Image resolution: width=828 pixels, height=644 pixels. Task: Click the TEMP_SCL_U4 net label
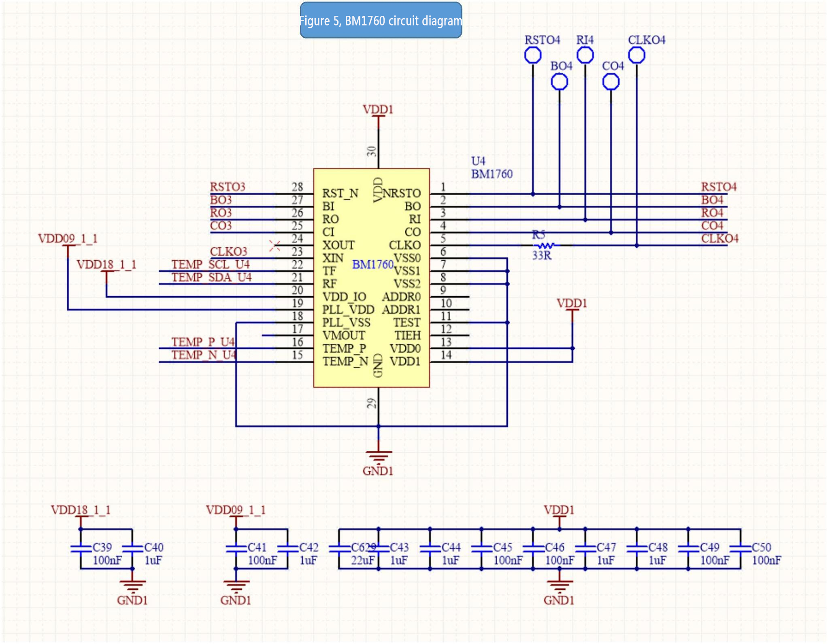click(211, 264)
